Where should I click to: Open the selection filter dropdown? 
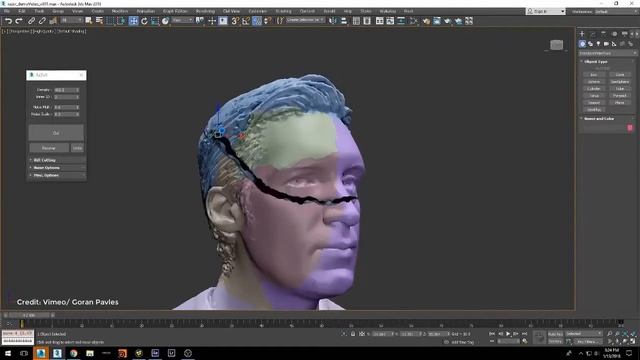(x=71, y=20)
